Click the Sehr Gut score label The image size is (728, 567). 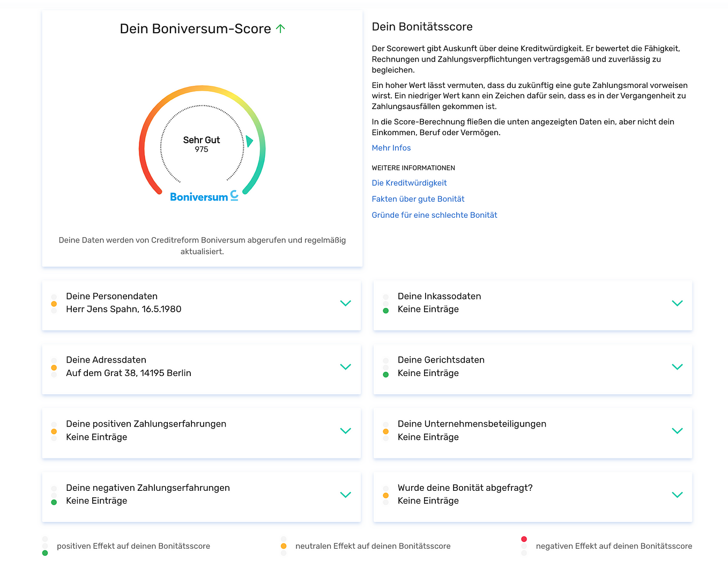pos(202,140)
